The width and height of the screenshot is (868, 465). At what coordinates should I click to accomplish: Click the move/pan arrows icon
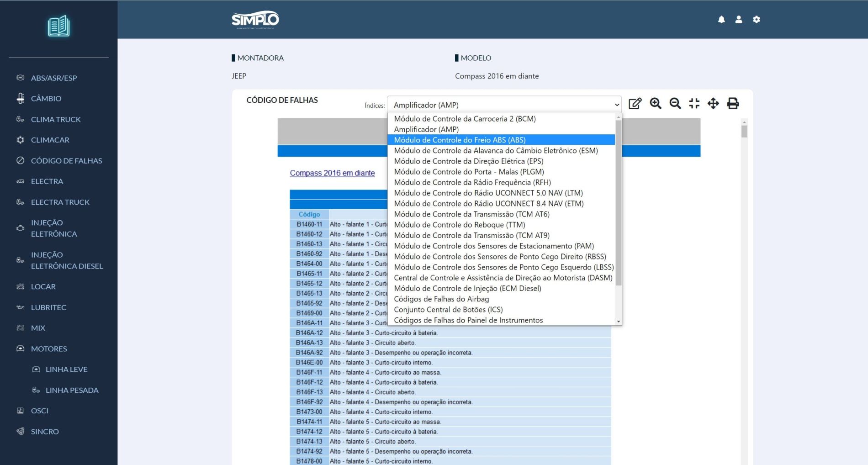point(713,104)
